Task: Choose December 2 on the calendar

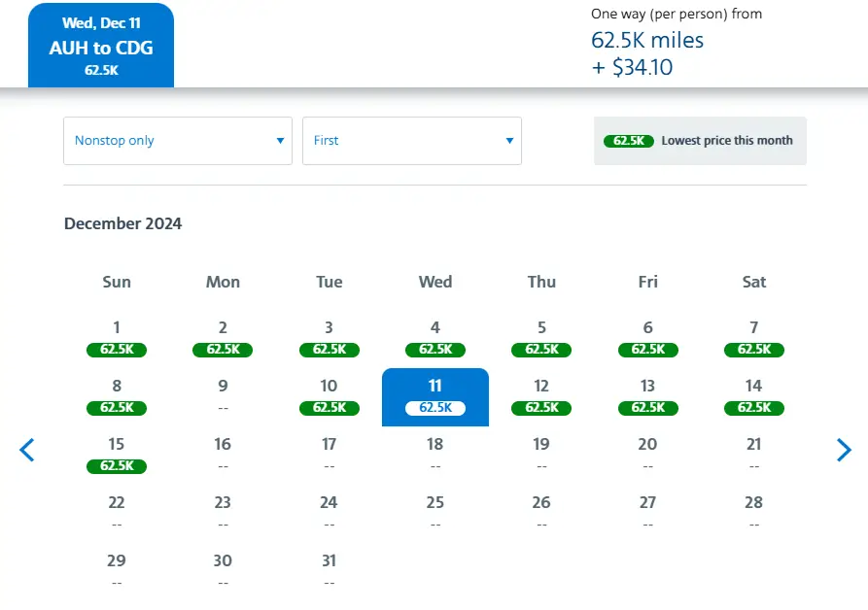Action: click(223, 338)
